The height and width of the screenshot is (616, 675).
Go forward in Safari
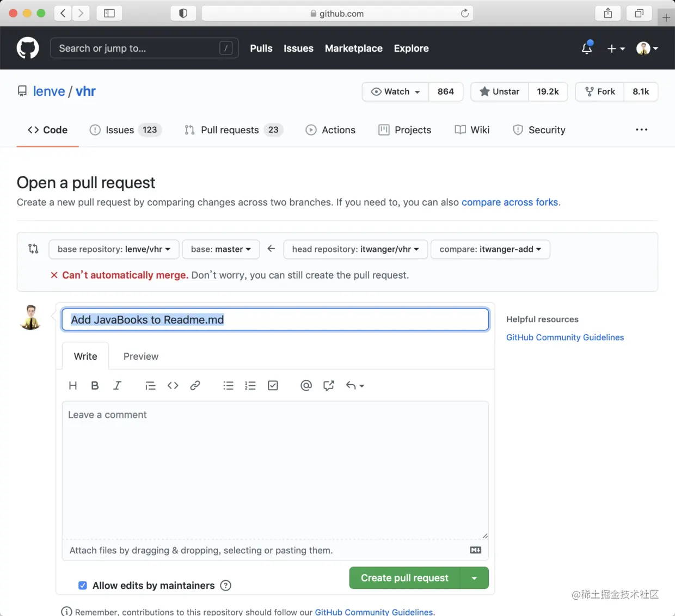click(81, 13)
